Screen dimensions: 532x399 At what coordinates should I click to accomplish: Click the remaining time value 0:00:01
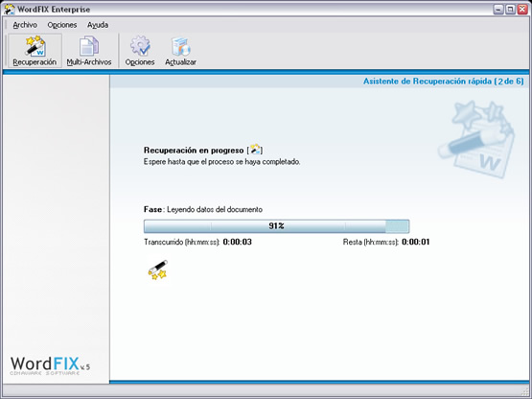[416, 242]
